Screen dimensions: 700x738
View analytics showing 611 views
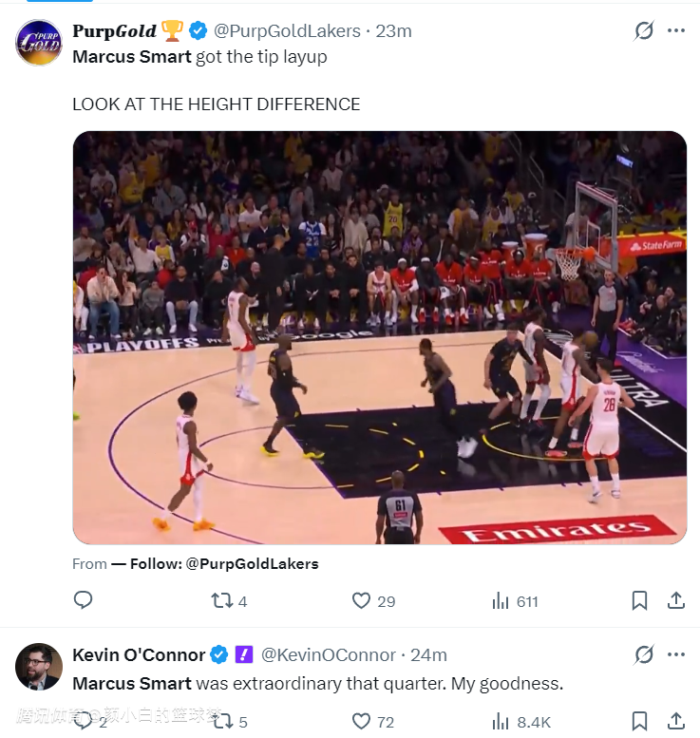pos(501,600)
